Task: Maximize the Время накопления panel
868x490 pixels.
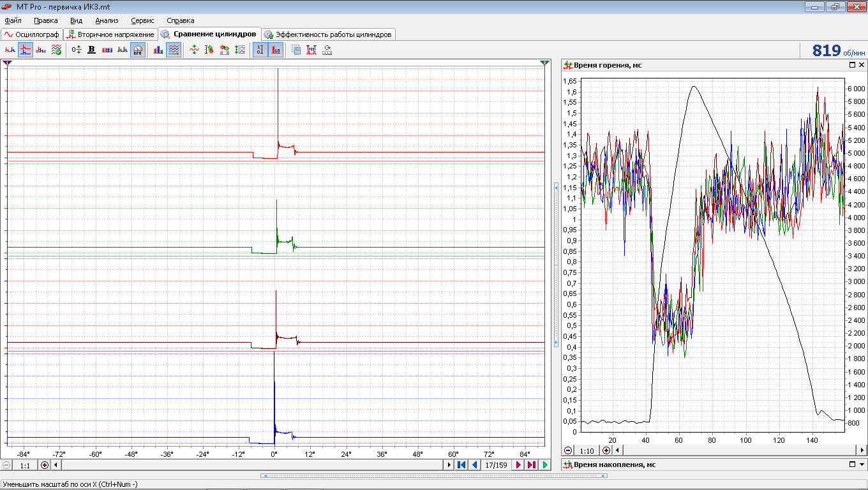Action: click(x=852, y=464)
